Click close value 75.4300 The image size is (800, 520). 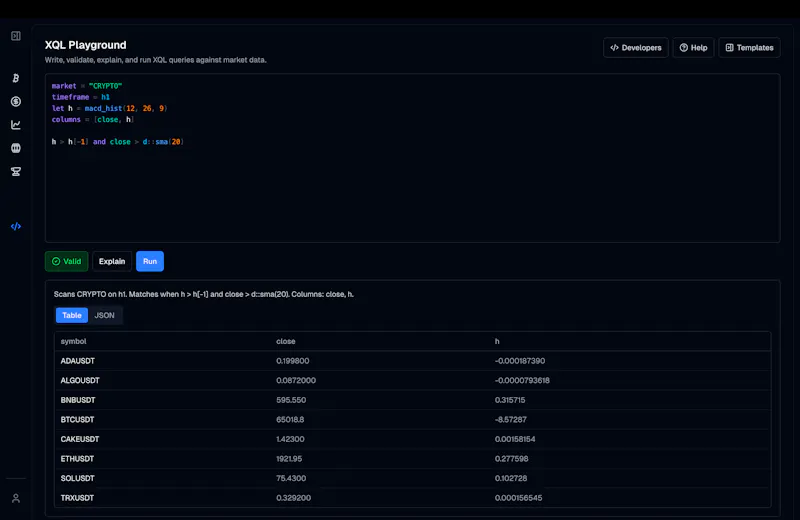[x=291, y=478]
